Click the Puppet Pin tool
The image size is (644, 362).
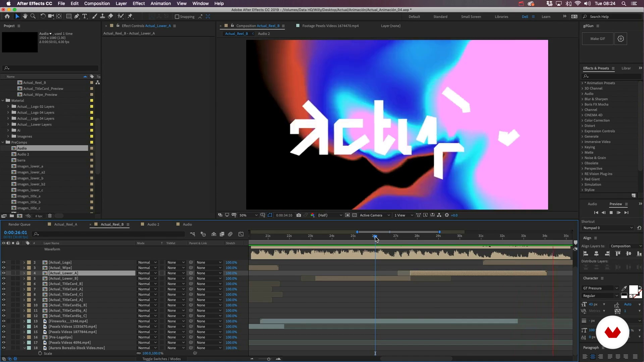coord(130,16)
